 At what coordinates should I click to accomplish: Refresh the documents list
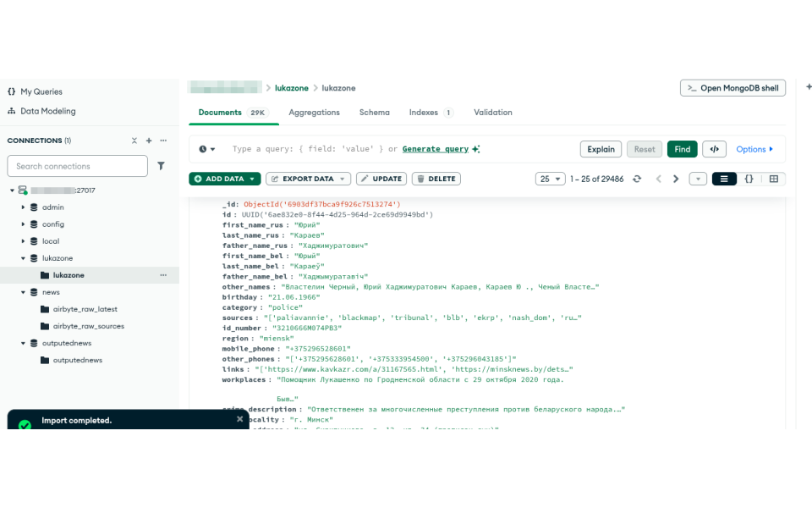(637, 179)
